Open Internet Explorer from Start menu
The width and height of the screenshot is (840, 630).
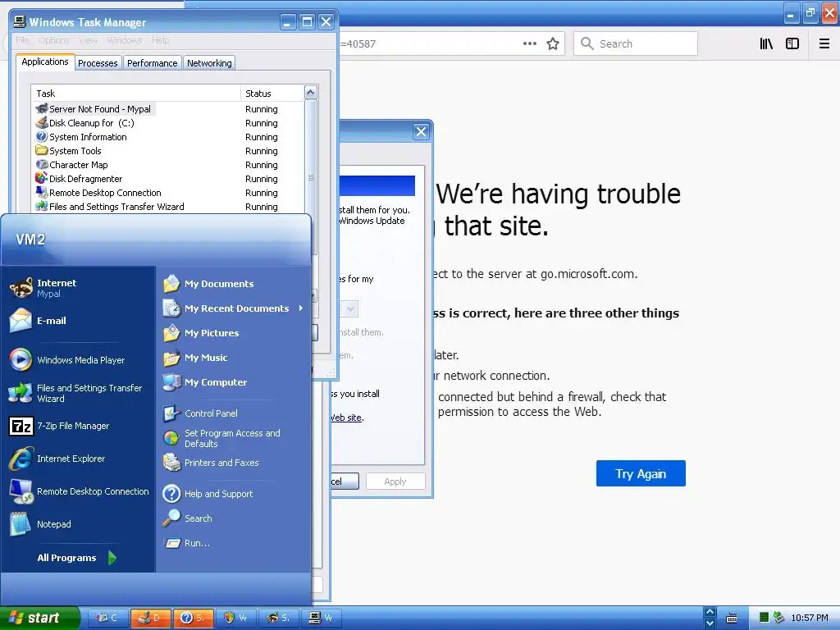(x=58, y=459)
